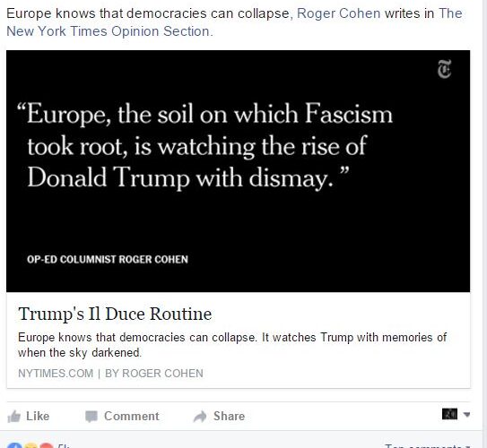Click the Like thumbs-up icon
This screenshot has width=487, height=448.
[14, 417]
